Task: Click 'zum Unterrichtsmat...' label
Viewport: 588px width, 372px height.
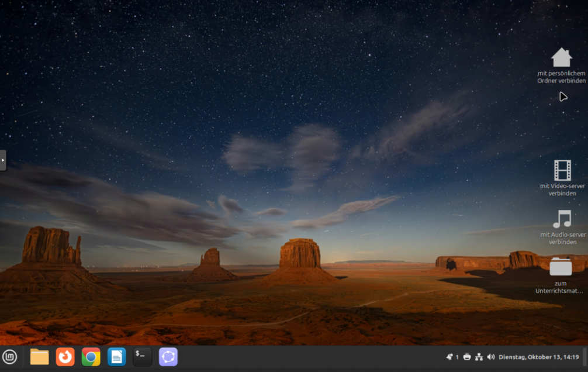Action: pos(559,287)
